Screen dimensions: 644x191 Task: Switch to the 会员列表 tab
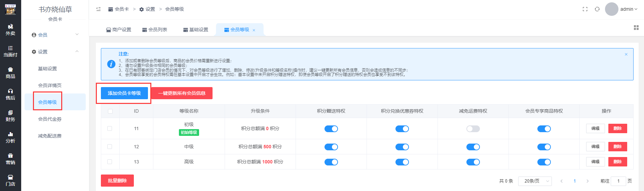[x=155, y=30]
